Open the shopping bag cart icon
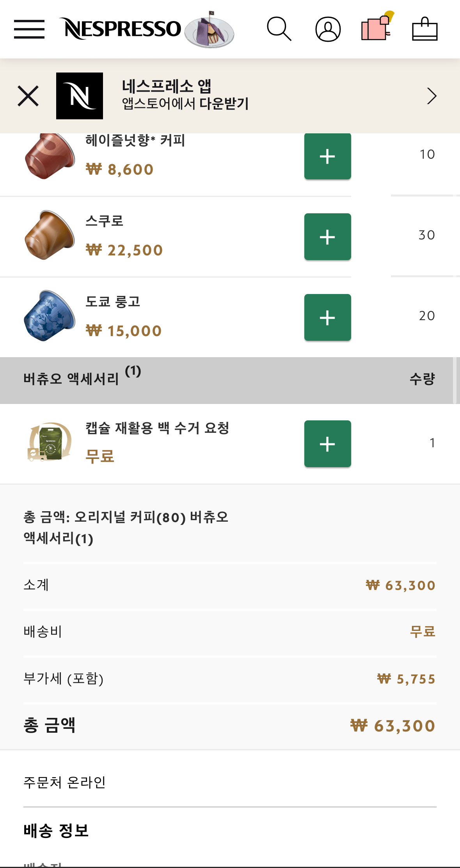Screen dimensions: 460x868 tap(424, 29)
